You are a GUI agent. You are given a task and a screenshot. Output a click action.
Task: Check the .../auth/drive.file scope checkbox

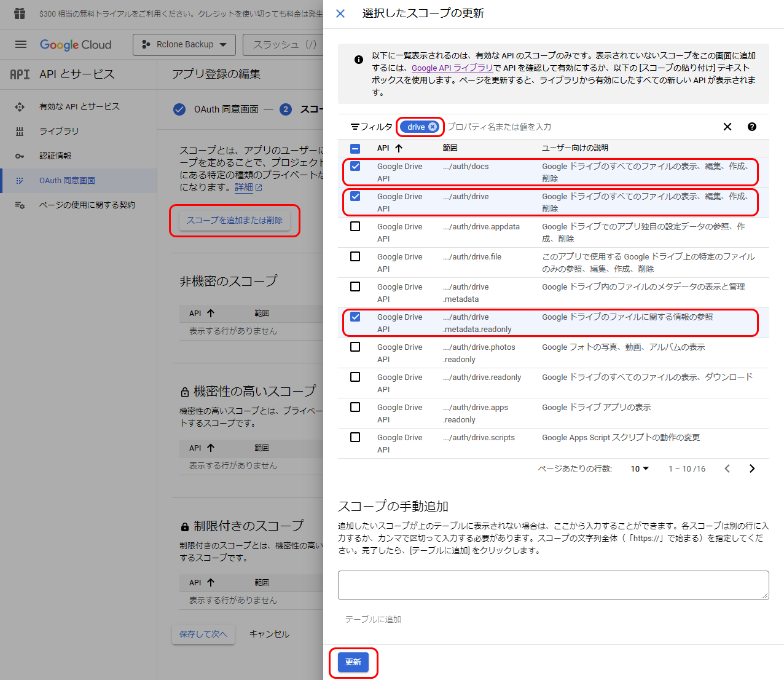(355, 256)
